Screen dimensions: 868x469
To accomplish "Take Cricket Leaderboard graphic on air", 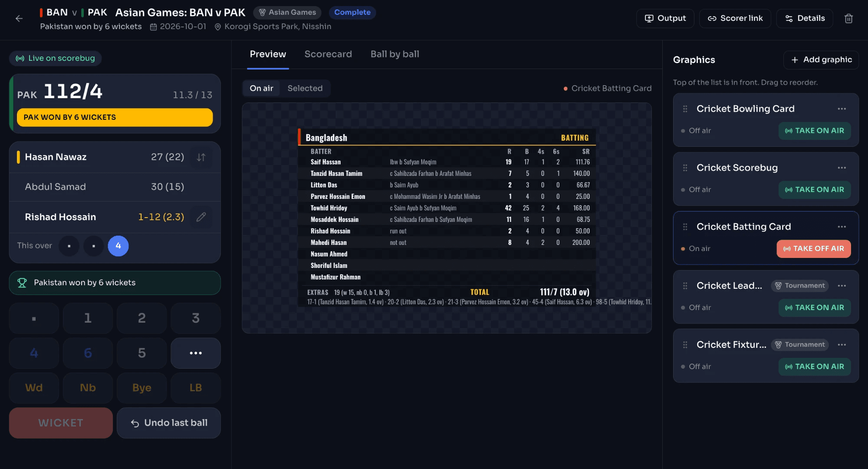I will pyautogui.click(x=814, y=308).
